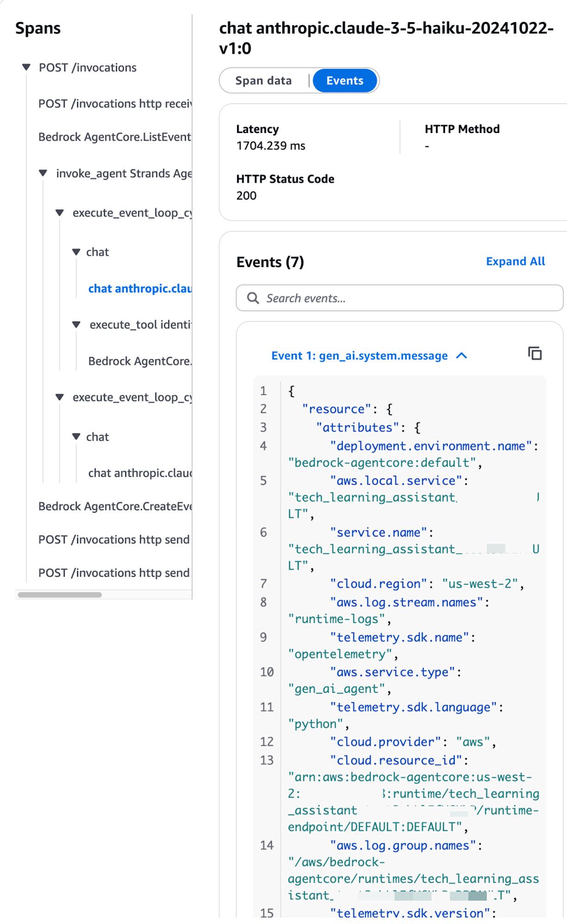Click the Events (7) heading
The height and width of the screenshot is (924, 567).
(270, 262)
